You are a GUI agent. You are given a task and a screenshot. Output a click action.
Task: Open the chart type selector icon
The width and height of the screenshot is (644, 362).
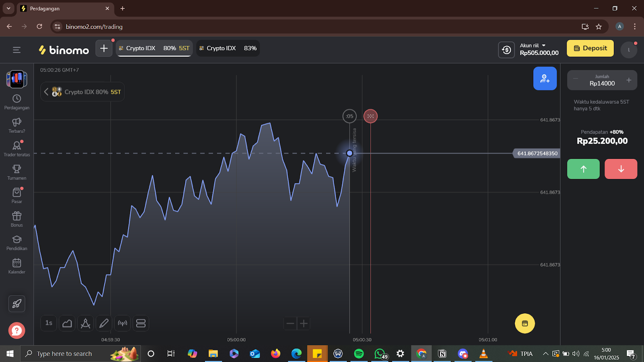point(67,323)
